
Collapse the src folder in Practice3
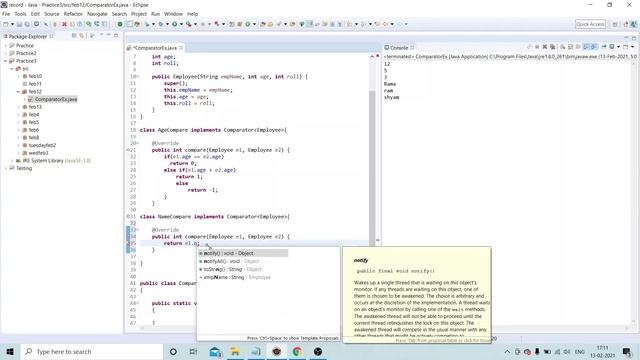12,69
